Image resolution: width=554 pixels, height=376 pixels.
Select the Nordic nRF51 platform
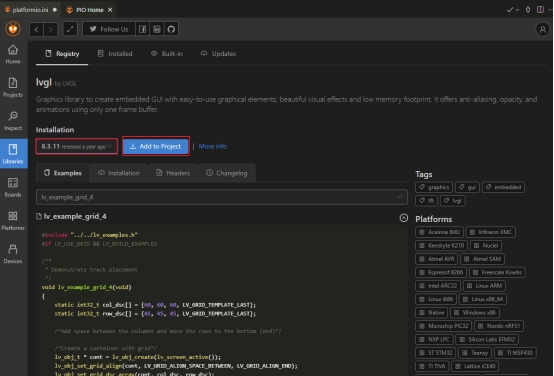tap(499, 326)
